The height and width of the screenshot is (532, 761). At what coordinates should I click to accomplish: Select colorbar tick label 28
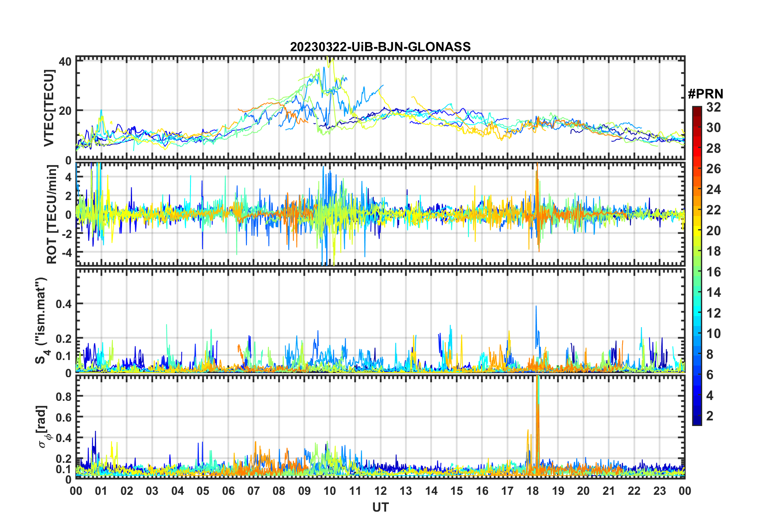click(x=713, y=148)
